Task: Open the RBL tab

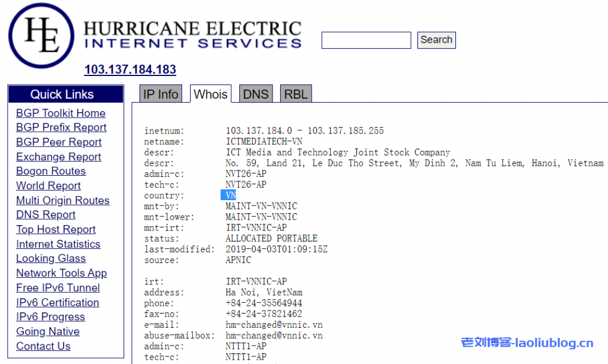Action: 296,94
